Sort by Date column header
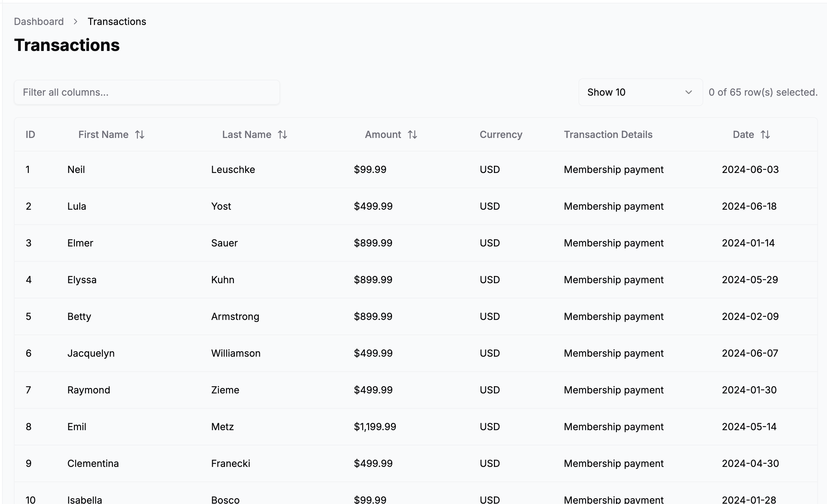This screenshot has width=827, height=504. [x=743, y=134]
